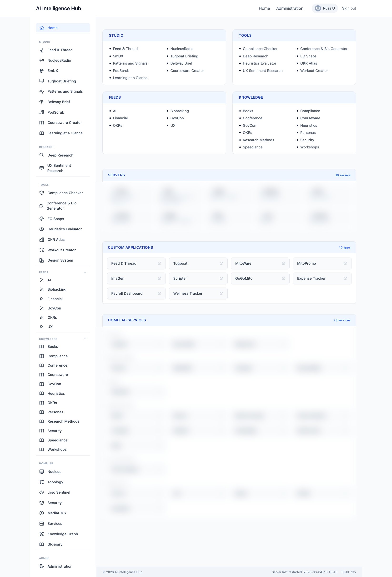392x577 pixels.
Task: Open the external link icon on Expense Tracker
Action: pos(345,278)
